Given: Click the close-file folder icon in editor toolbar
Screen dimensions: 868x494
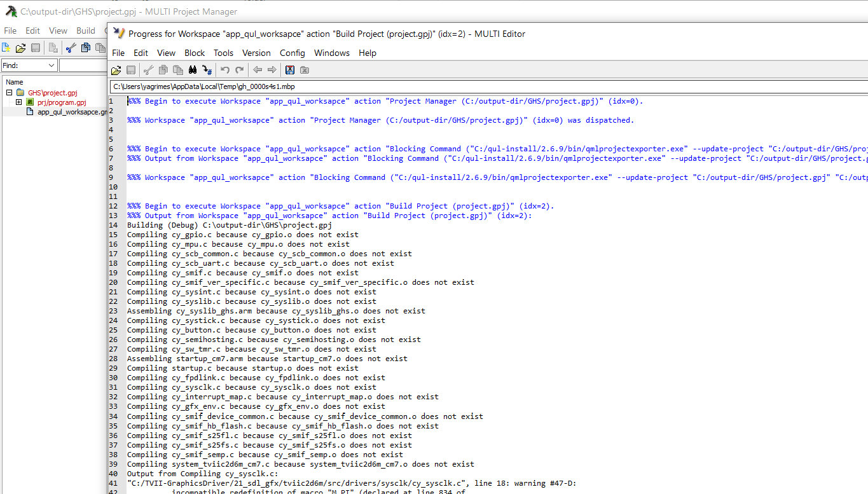Looking at the screenshot, I should [x=305, y=70].
